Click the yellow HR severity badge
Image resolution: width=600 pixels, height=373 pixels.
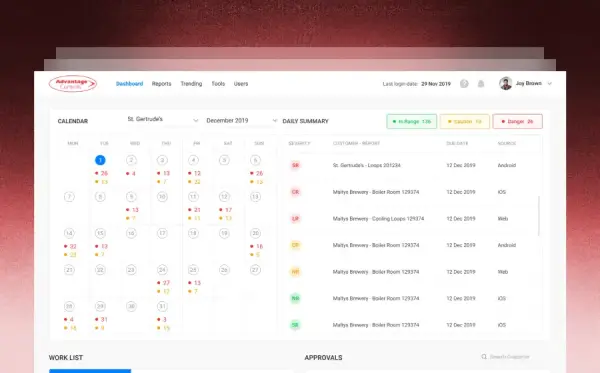click(x=295, y=272)
